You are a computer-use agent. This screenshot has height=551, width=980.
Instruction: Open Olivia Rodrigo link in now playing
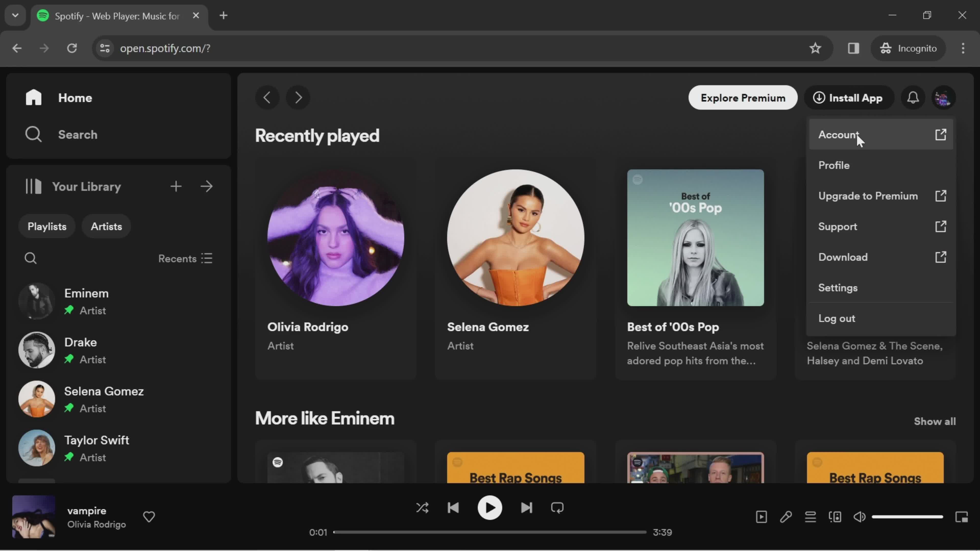[97, 525]
